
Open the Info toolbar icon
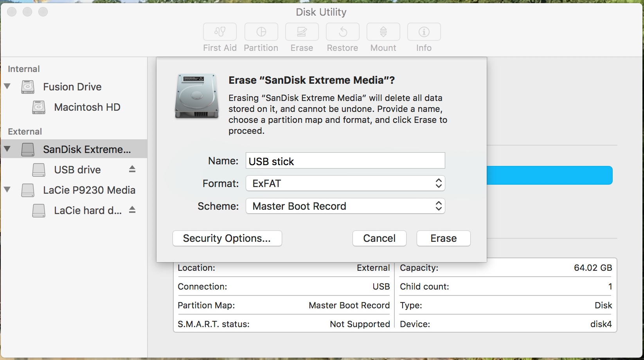424,32
